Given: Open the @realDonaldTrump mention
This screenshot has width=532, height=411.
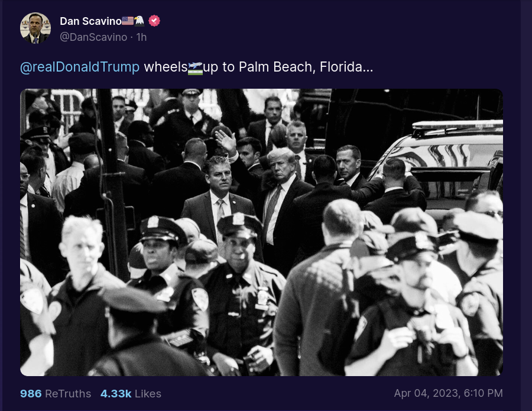Looking at the screenshot, I should pos(80,67).
